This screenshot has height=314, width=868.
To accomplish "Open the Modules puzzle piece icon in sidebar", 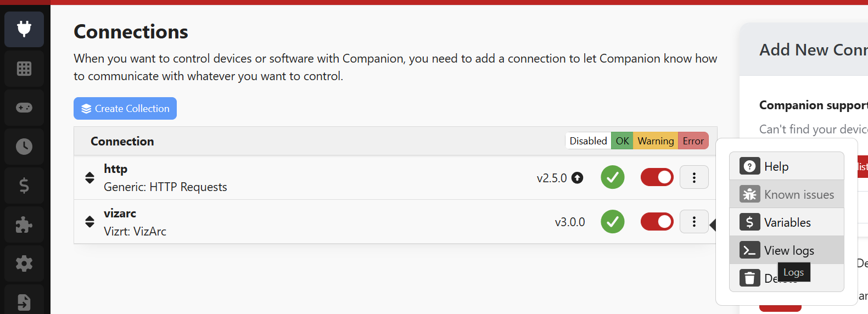I will [24, 225].
